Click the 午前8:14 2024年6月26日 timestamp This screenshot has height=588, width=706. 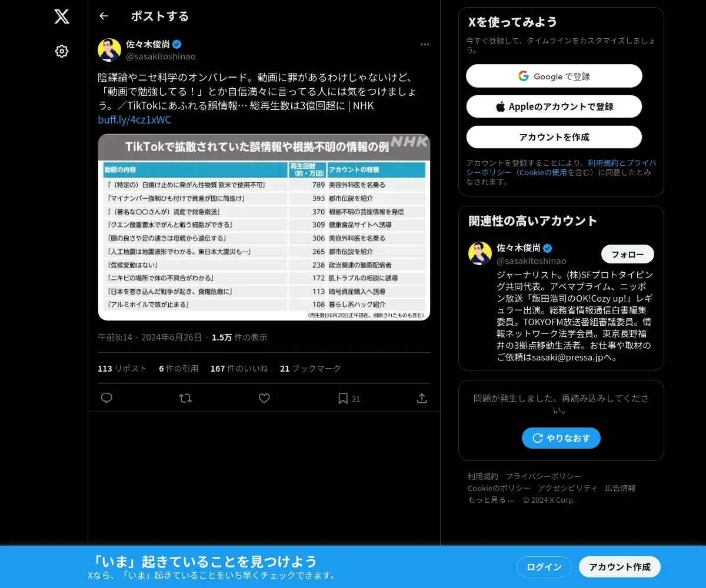[x=149, y=337]
